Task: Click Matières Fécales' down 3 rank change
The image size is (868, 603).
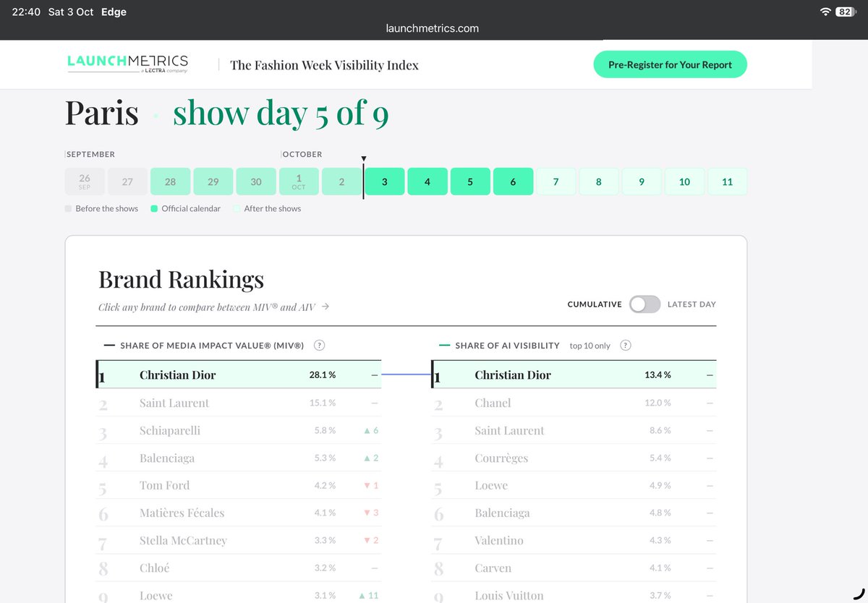Action: point(371,513)
